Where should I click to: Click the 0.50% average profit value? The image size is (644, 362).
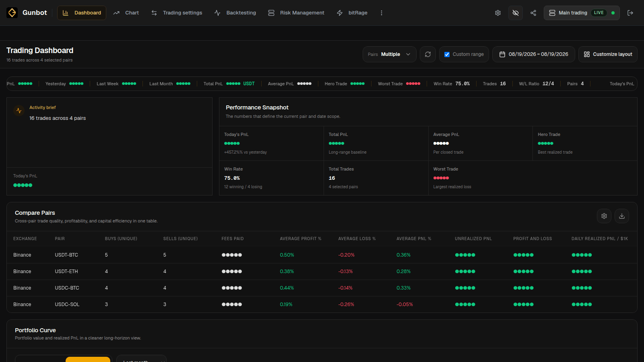click(x=287, y=255)
